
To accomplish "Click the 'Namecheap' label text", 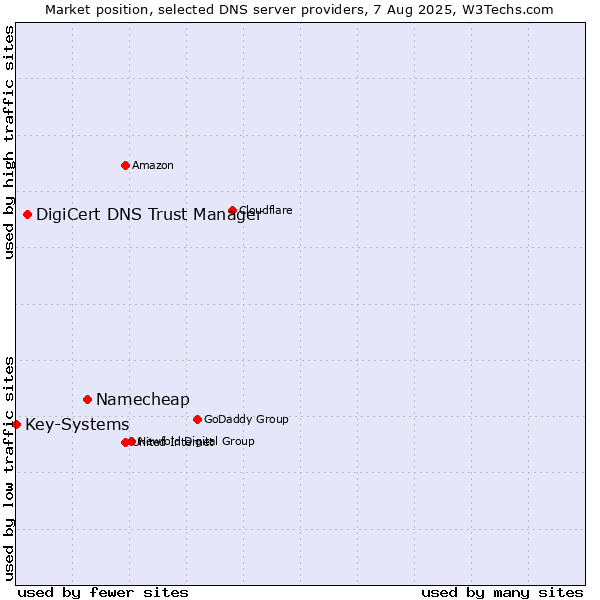I will pyautogui.click(x=143, y=400).
